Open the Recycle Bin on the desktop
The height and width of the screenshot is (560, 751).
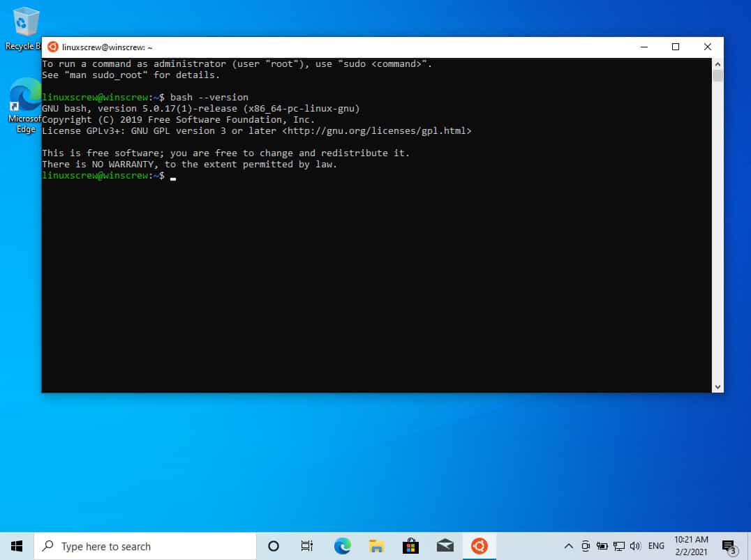click(23, 21)
